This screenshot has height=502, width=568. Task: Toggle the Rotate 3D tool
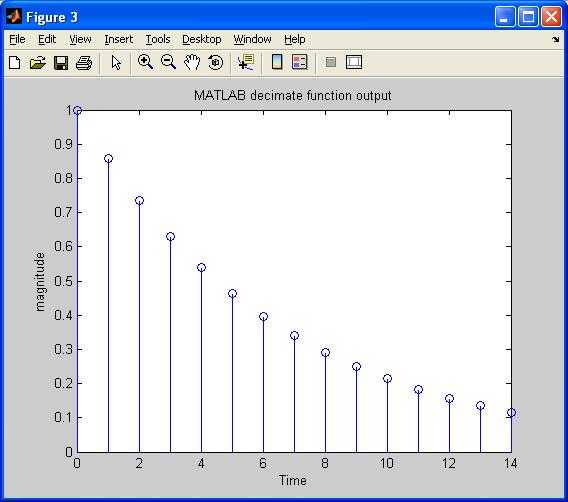pyautogui.click(x=216, y=62)
